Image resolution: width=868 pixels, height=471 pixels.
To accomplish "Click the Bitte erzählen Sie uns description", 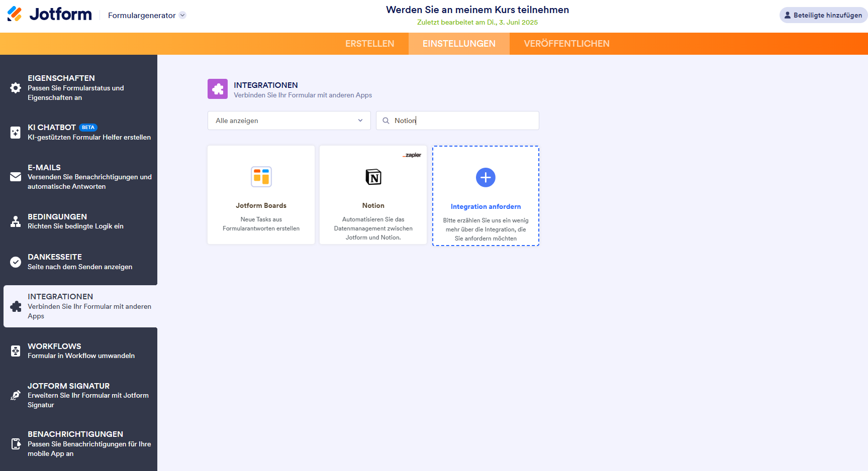I will tap(486, 229).
